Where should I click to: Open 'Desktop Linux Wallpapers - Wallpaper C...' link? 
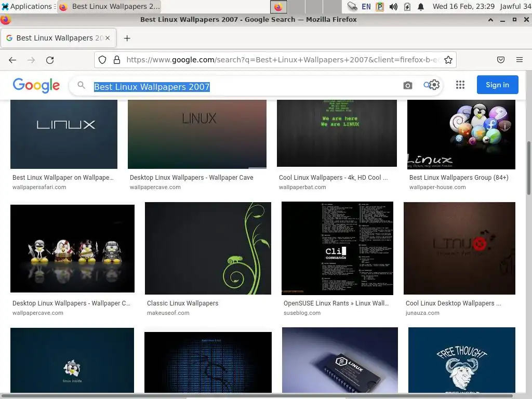(71, 303)
